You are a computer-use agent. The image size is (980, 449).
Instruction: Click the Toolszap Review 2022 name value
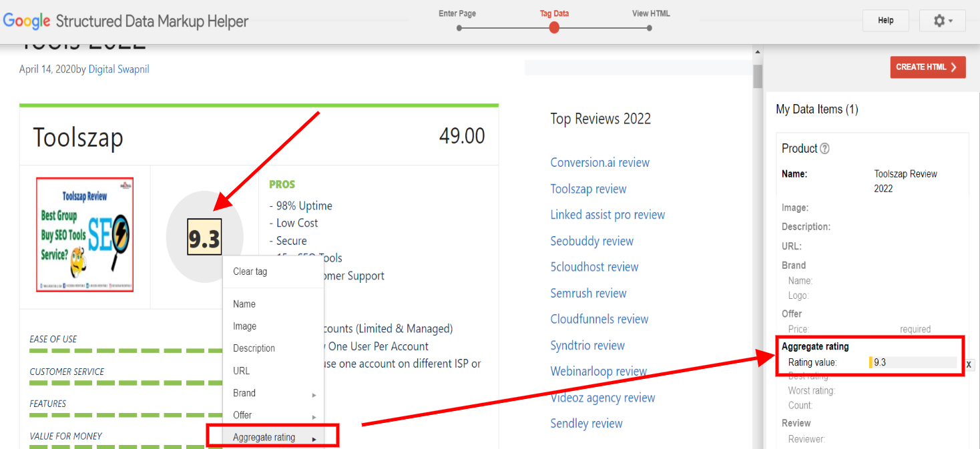[x=906, y=181]
